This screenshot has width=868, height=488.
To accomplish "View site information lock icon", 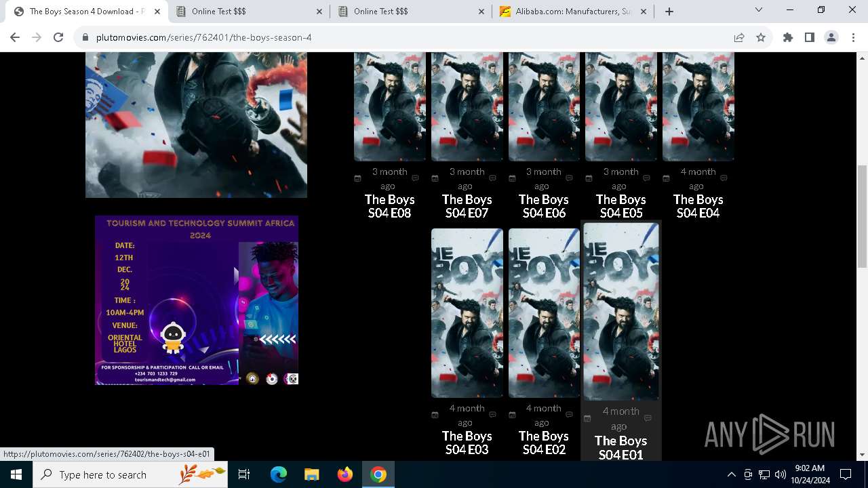I will click(x=85, y=37).
